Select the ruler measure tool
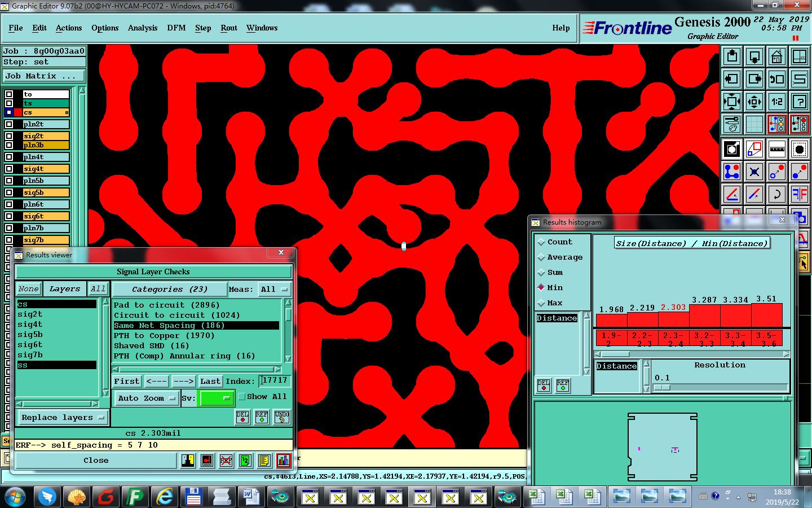The height and width of the screenshot is (508, 812). (x=777, y=149)
